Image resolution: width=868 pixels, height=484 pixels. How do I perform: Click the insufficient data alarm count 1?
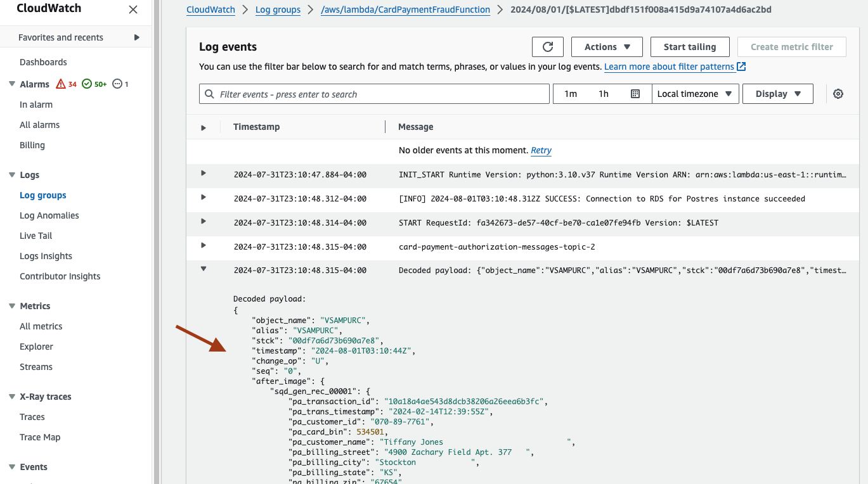coord(120,84)
